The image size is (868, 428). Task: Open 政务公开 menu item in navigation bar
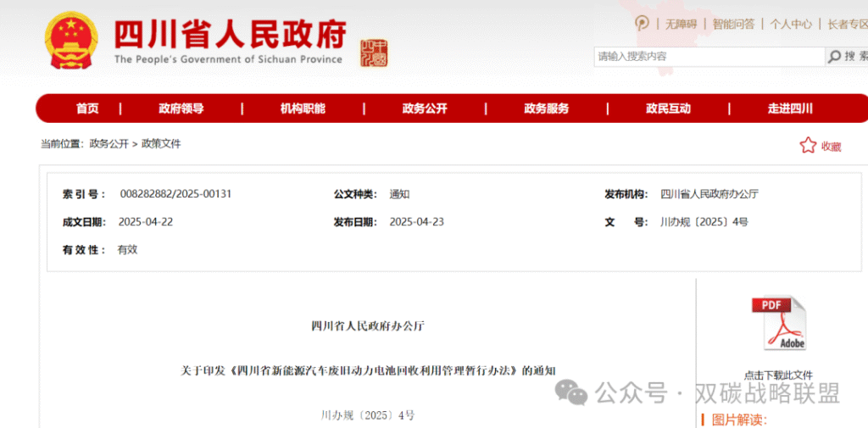[x=425, y=108]
